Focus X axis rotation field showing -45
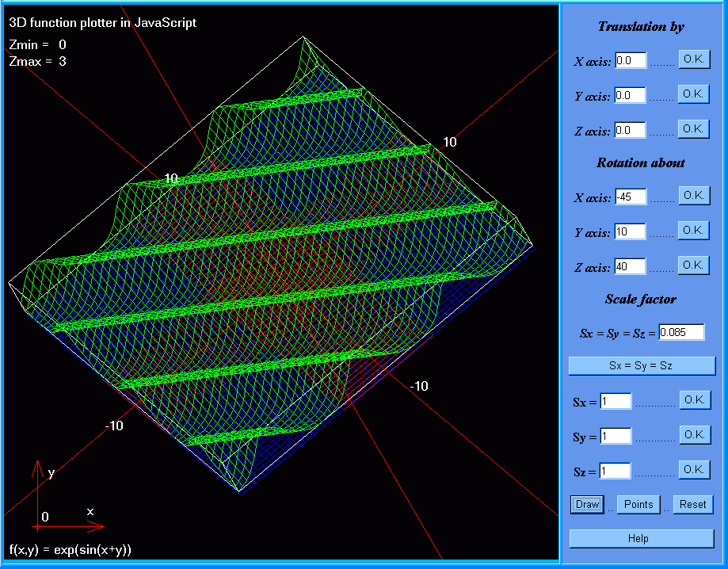Image resolution: width=728 pixels, height=569 pixels. [631, 197]
